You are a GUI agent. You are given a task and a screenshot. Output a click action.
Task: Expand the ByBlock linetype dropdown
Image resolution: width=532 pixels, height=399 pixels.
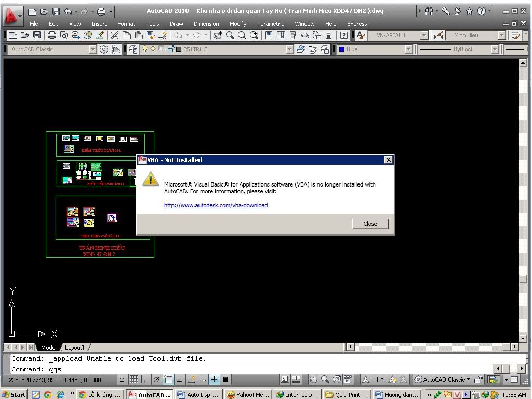(495, 49)
